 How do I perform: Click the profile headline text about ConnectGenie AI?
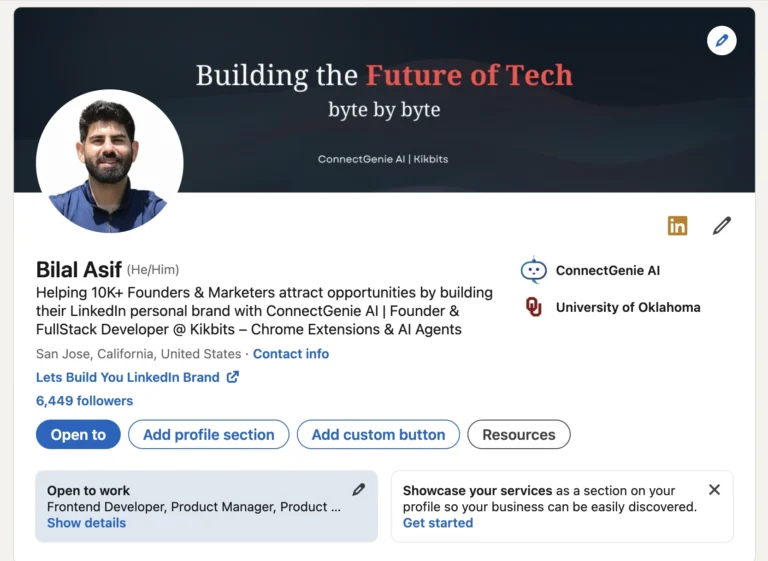coord(264,311)
